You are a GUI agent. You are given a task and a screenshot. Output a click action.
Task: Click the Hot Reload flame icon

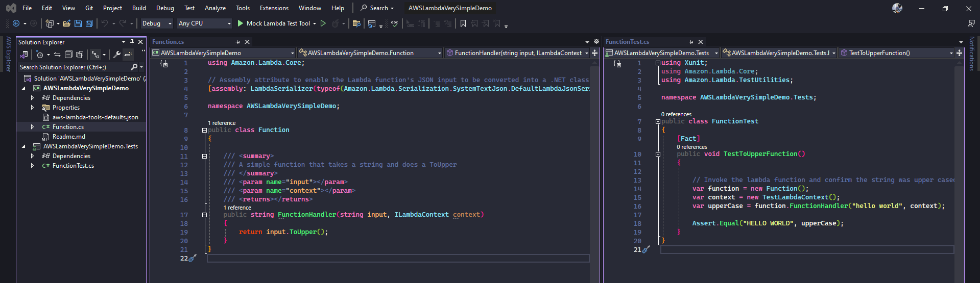[x=336, y=23]
